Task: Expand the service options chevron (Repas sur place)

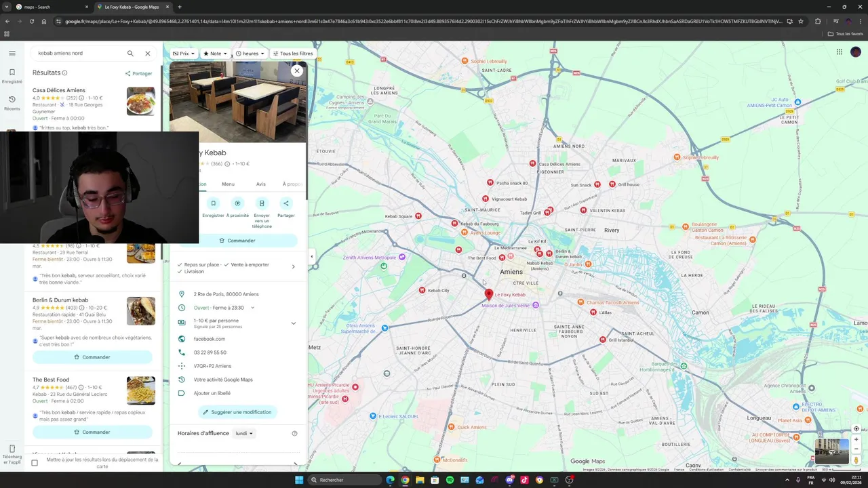Action: click(293, 266)
